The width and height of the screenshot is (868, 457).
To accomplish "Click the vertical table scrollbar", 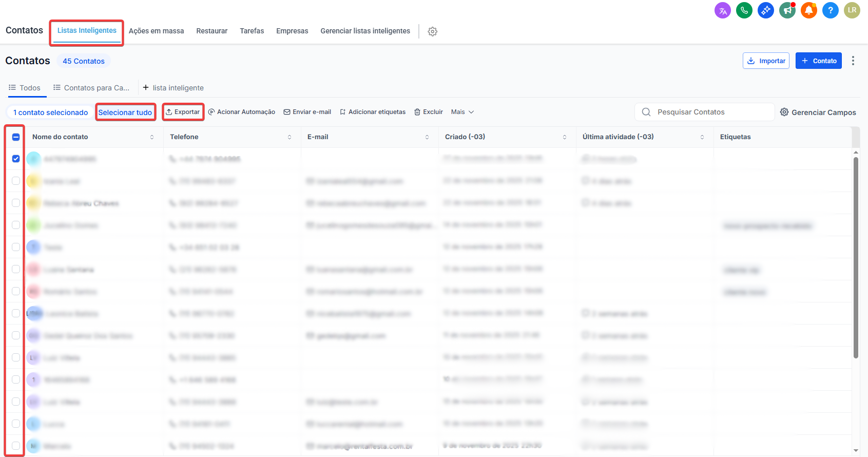I will tap(855, 257).
